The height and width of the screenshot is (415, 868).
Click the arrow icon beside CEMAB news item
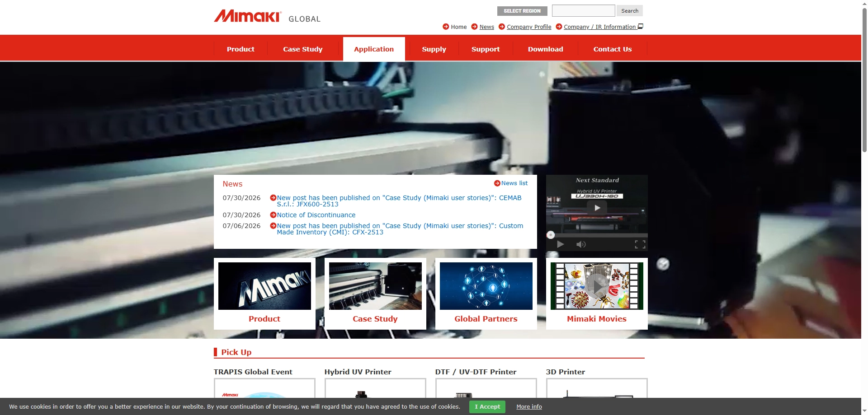273,198
